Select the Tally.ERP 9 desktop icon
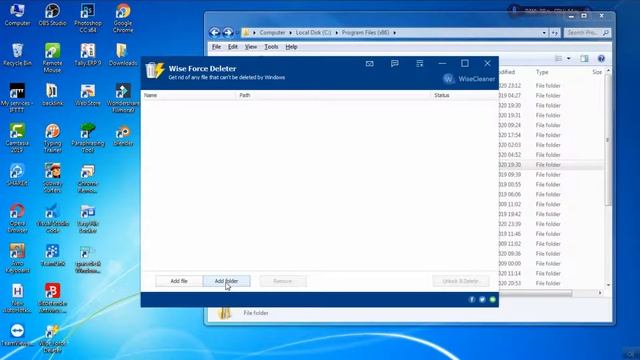Screen dimensions: 640x360 click(x=88, y=55)
